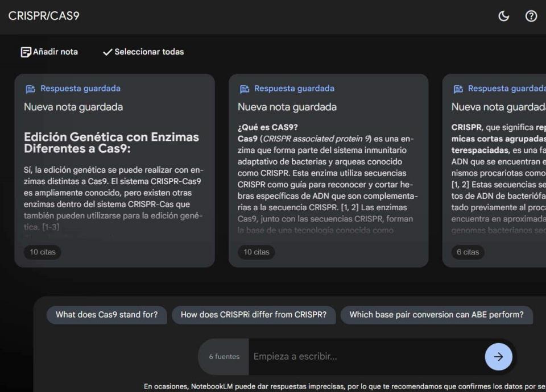Open help via the question mark icon

click(531, 16)
